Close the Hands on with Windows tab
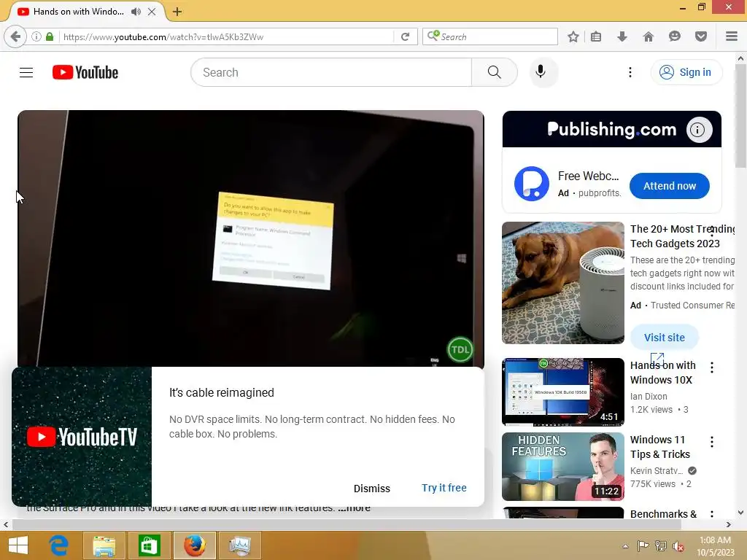The height and width of the screenshot is (560, 747). [x=152, y=12]
